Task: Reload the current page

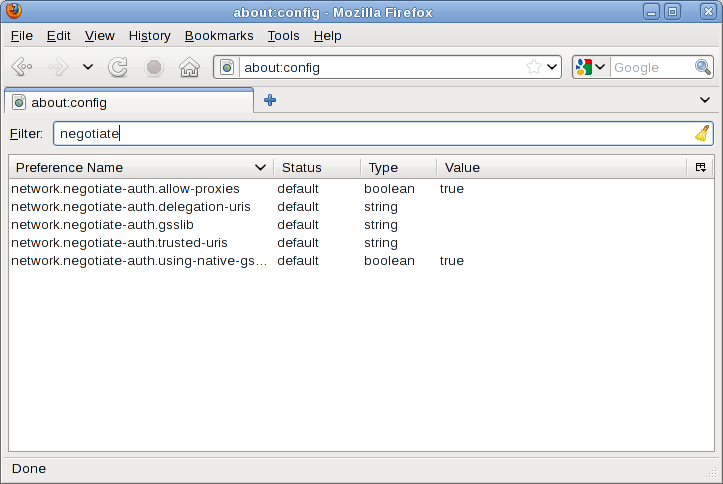Action: [118, 67]
